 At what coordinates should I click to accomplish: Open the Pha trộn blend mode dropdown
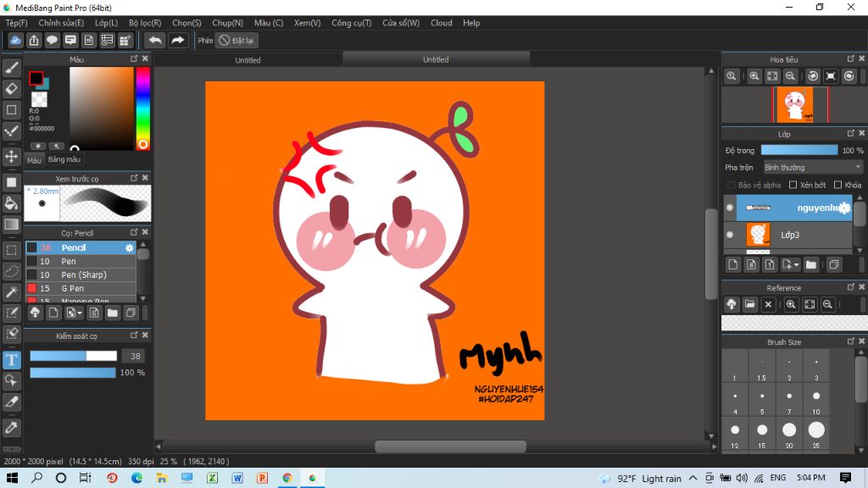[x=812, y=168]
